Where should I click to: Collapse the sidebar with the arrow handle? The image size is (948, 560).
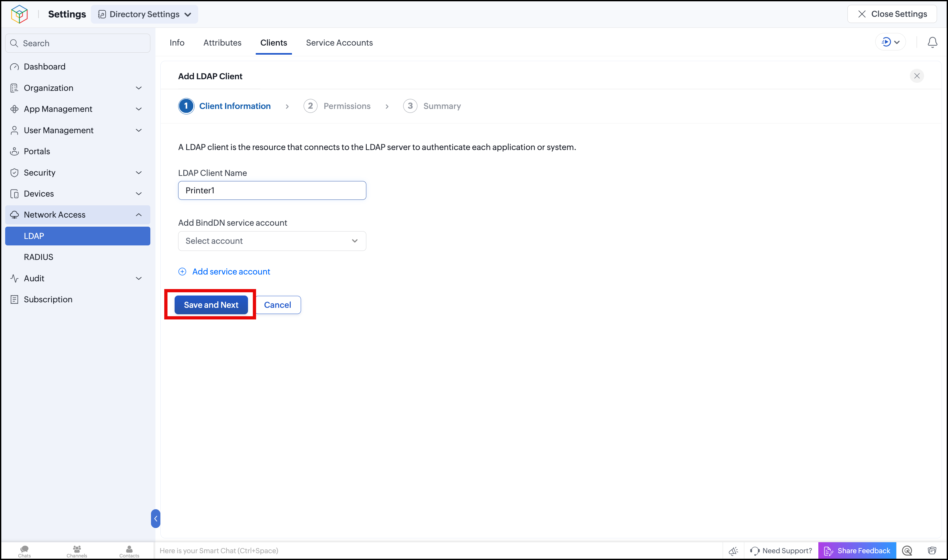[156, 519]
